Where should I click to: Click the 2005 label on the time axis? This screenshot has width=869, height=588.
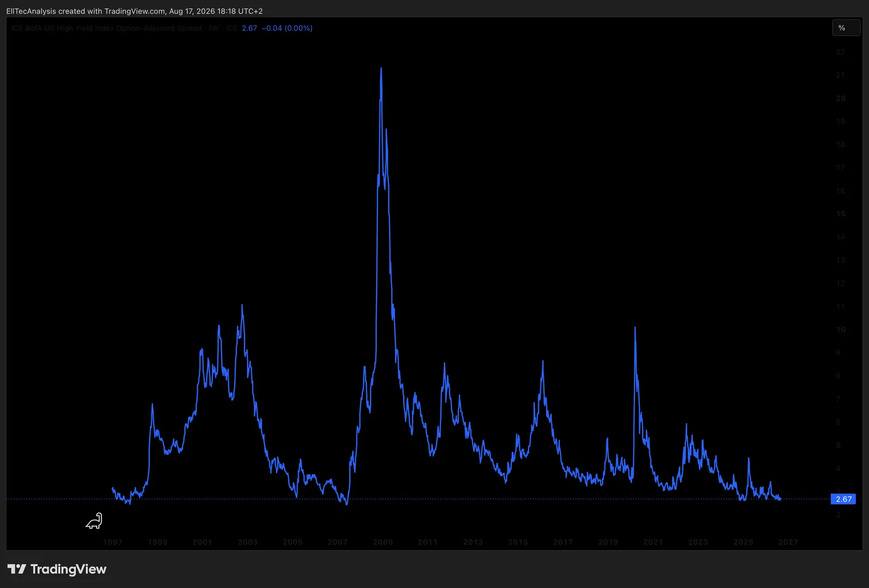(293, 542)
